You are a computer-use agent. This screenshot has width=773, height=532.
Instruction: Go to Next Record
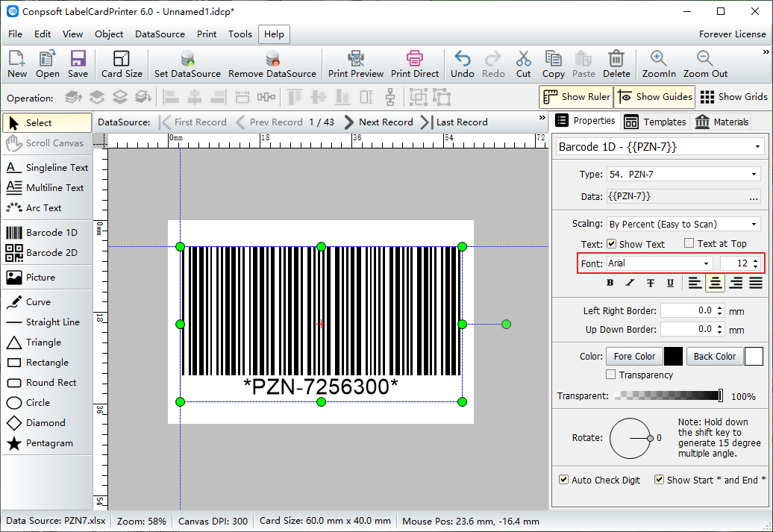[x=378, y=122]
